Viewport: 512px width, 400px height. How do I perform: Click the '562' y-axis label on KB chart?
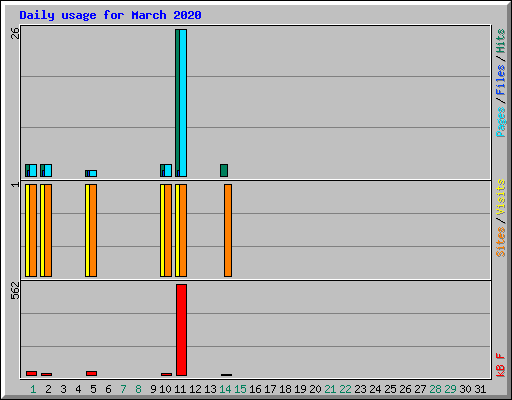[15, 291]
